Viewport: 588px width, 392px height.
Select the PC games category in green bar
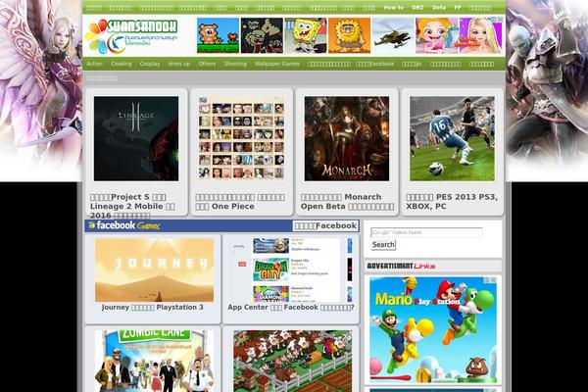[412, 64]
